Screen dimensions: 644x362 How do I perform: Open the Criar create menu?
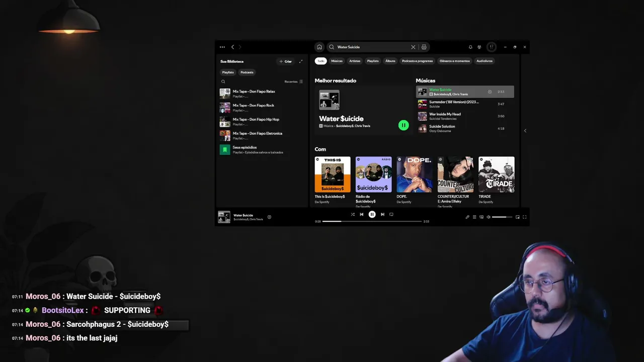click(286, 61)
